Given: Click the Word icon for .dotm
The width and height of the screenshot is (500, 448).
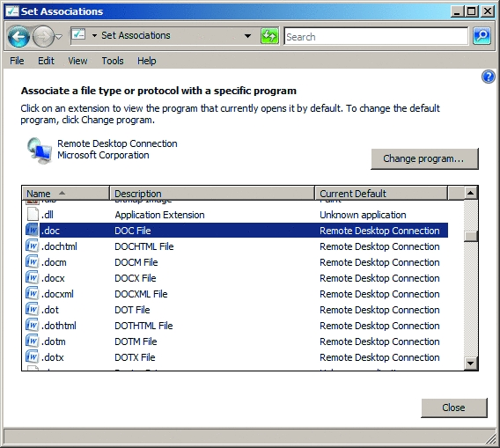Looking at the screenshot, I should tap(32, 342).
